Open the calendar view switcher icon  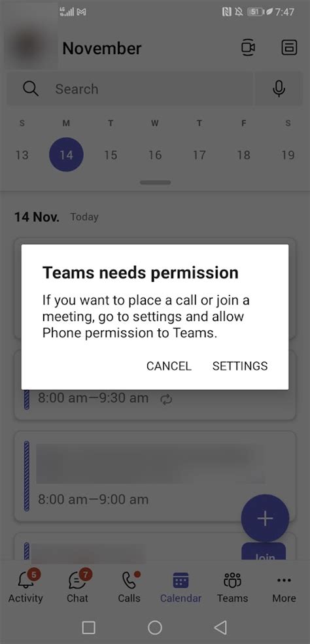(289, 48)
